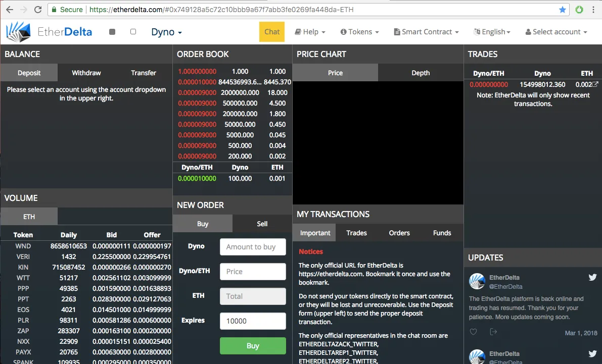The width and height of the screenshot is (602, 364).
Task: Click the Total ETH input field
Action: pyautogui.click(x=253, y=296)
